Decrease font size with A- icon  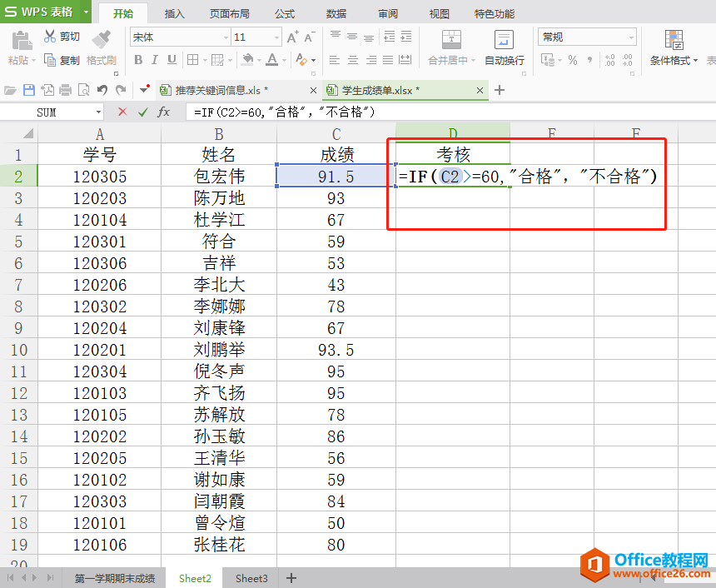(x=310, y=37)
